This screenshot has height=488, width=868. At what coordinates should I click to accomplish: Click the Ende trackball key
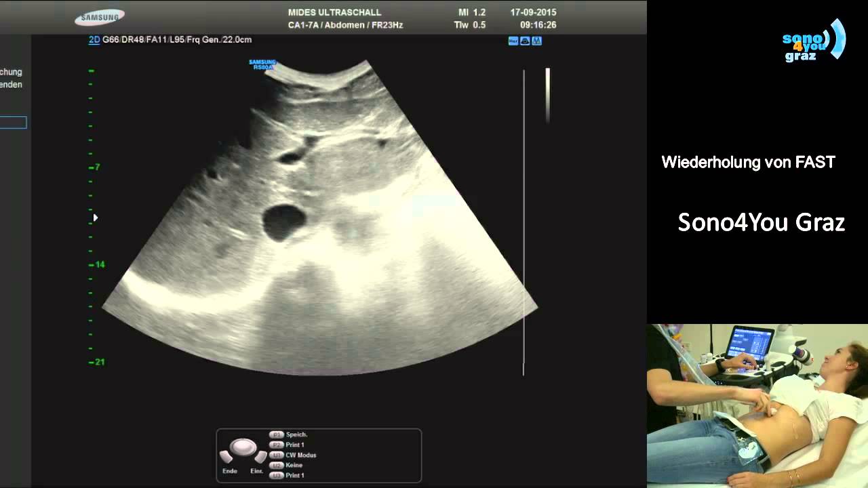(226, 457)
